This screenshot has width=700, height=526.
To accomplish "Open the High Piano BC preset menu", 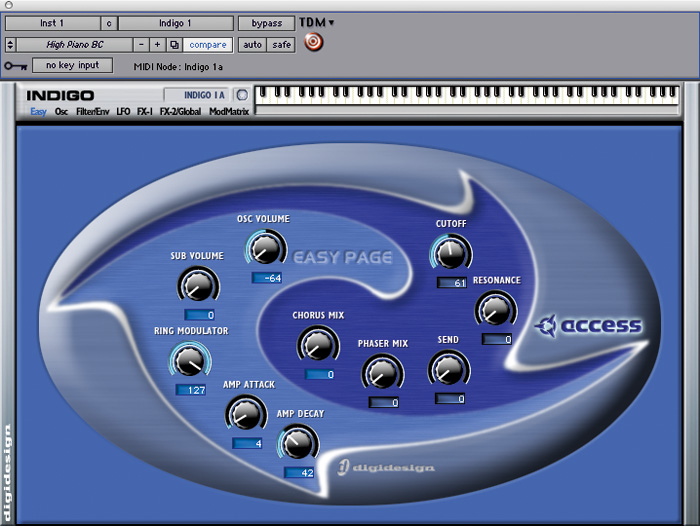I will (x=75, y=45).
